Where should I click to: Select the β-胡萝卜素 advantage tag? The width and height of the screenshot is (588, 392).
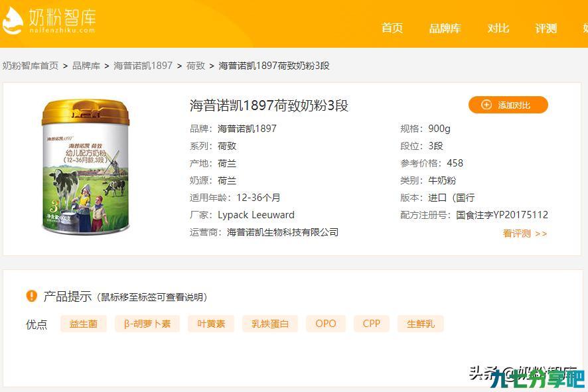(x=147, y=324)
